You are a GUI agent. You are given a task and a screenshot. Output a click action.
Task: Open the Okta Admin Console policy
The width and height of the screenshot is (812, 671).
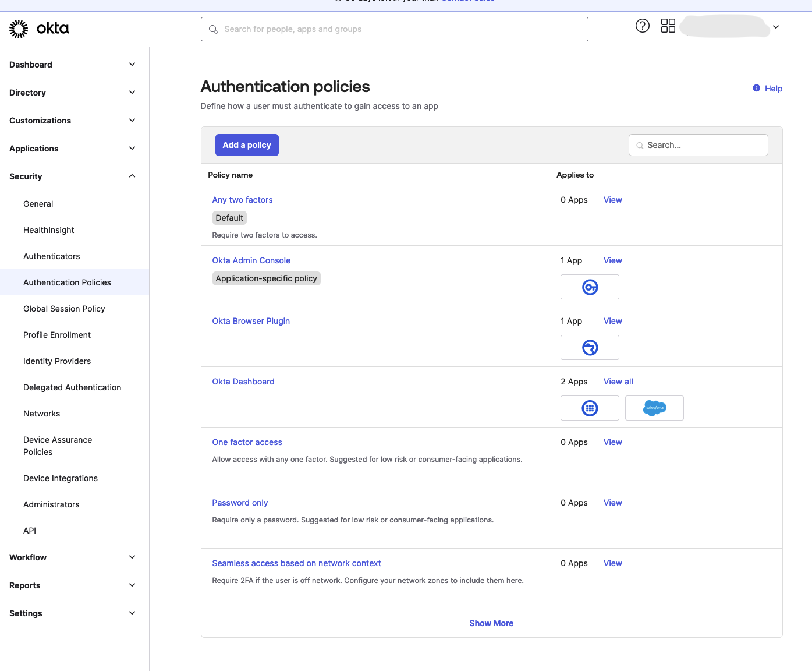[x=251, y=260]
